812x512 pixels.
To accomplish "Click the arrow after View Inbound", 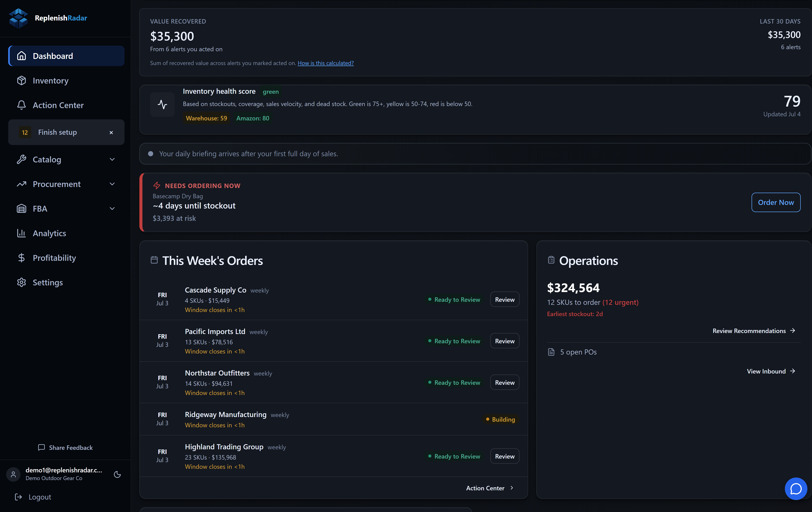I will point(793,371).
